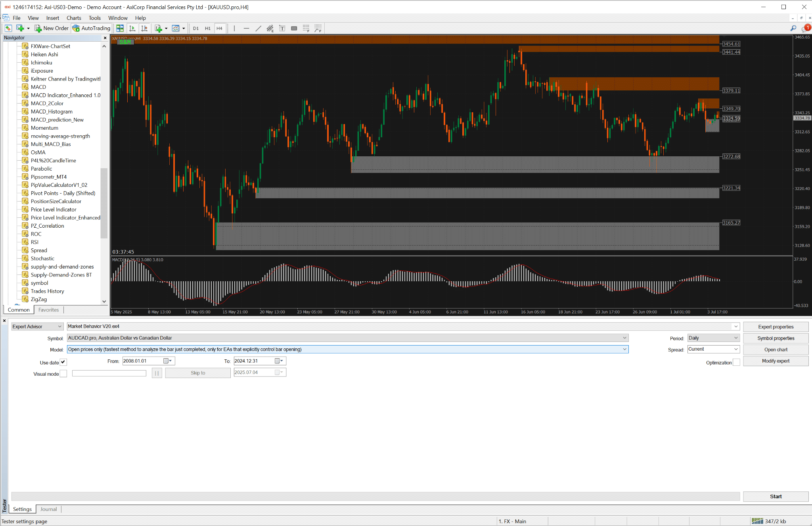Click the visual mode speed slider
812x526 pixels.
[x=109, y=373]
